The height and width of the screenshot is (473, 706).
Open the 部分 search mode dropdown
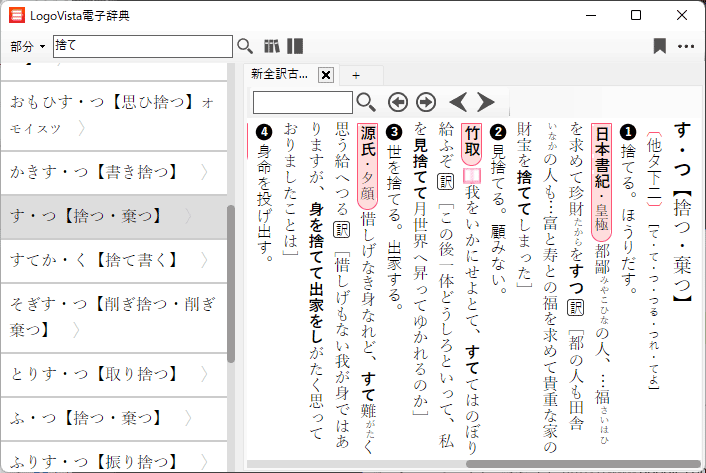(28, 46)
